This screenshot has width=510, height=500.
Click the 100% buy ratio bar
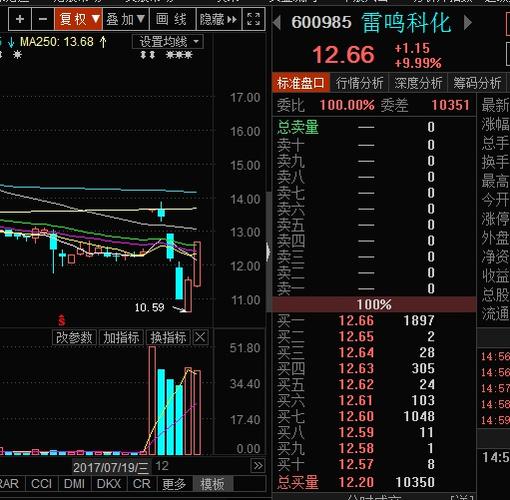click(x=374, y=304)
